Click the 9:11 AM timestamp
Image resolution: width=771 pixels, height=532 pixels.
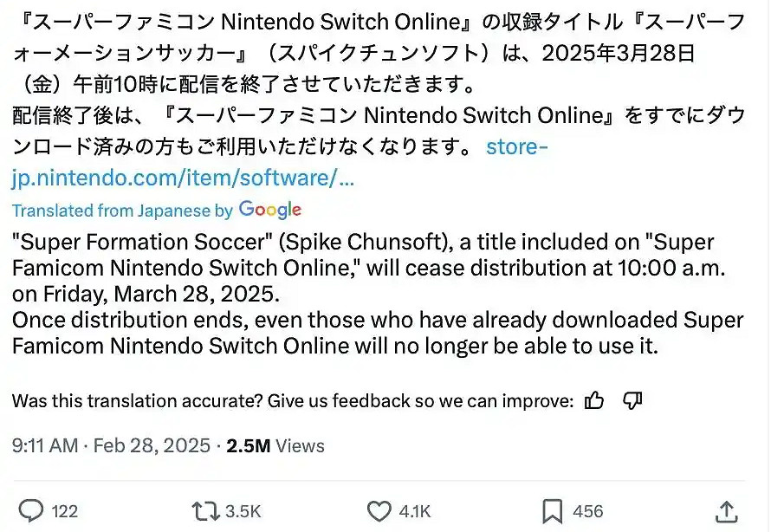pyautogui.click(x=45, y=445)
